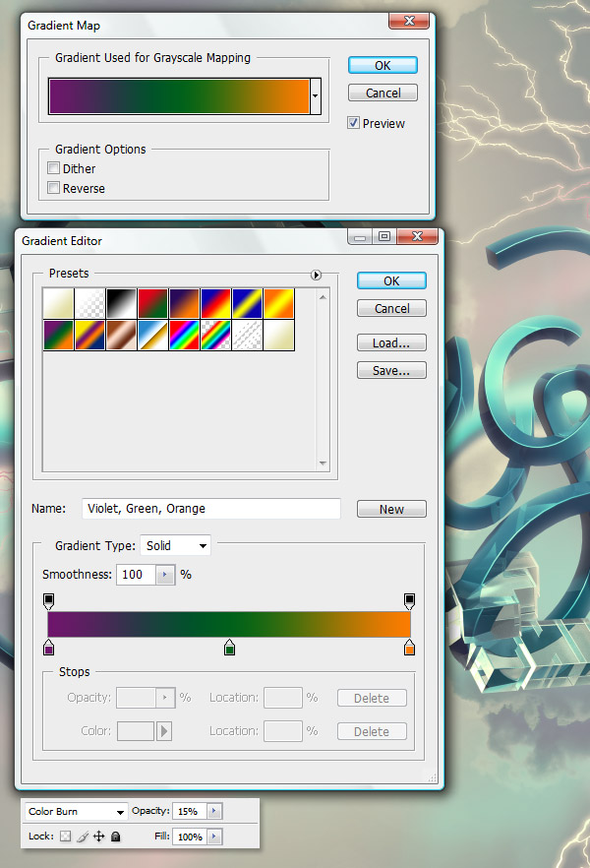This screenshot has width=590, height=868.
Task: Click the Load... button
Action: [x=391, y=343]
